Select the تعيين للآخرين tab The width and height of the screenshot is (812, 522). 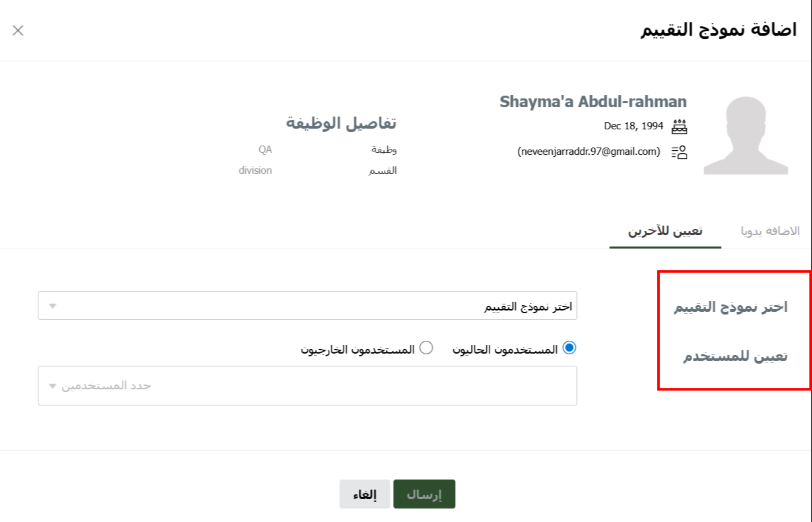[665, 231]
